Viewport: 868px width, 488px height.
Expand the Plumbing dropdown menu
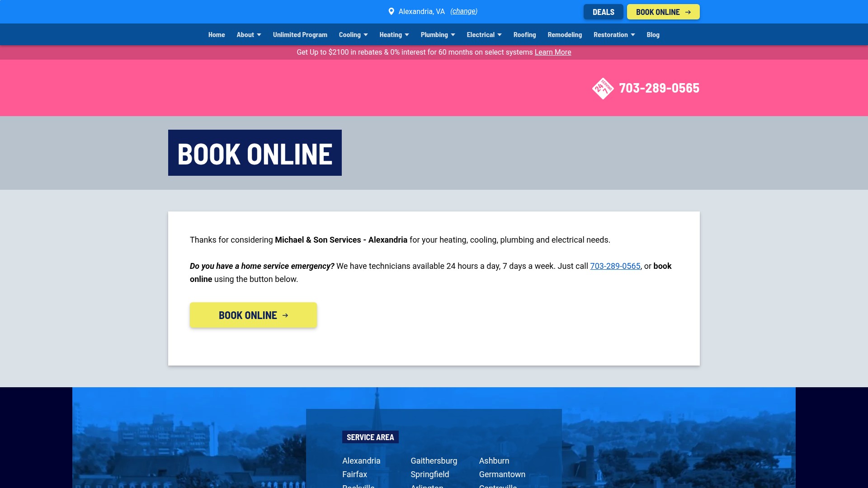tap(438, 35)
